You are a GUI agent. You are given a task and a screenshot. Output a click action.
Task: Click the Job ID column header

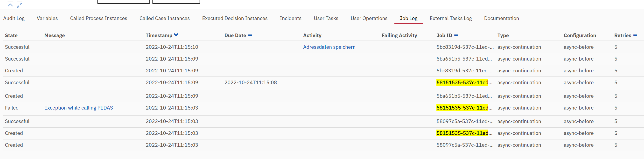pyautogui.click(x=444, y=35)
